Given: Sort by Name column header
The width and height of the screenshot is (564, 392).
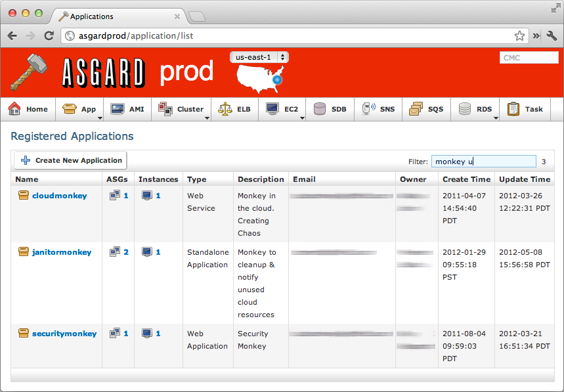Looking at the screenshot, I should [x=27, y=179].
